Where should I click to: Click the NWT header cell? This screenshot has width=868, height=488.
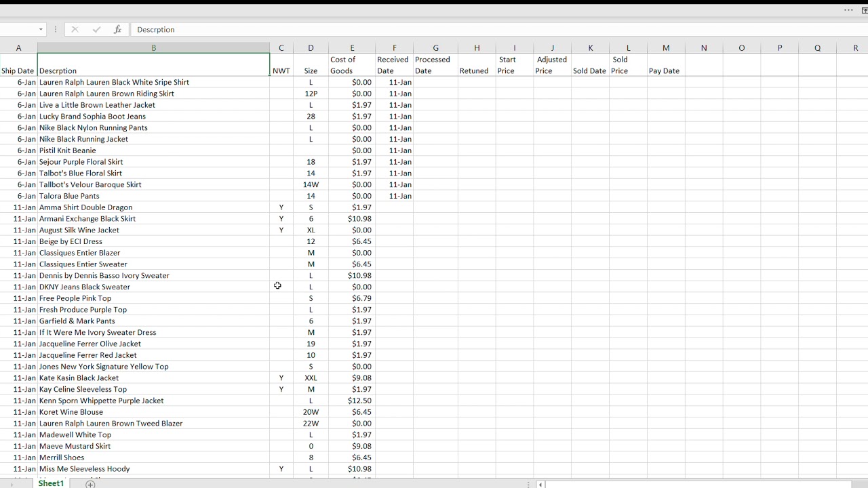281,65
